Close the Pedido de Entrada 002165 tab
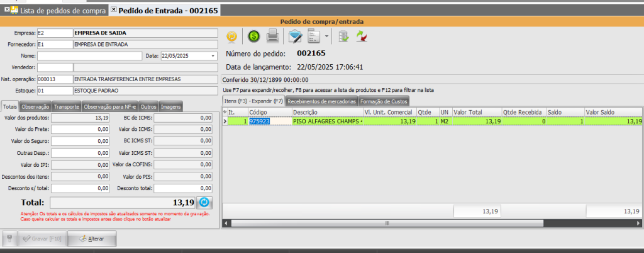This screenshot has height=253, width=644. [113, 10]
